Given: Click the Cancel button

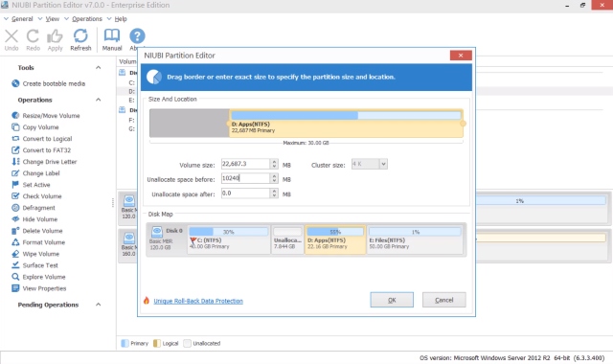Looking at the screenshot, I should tap(444, 300).
